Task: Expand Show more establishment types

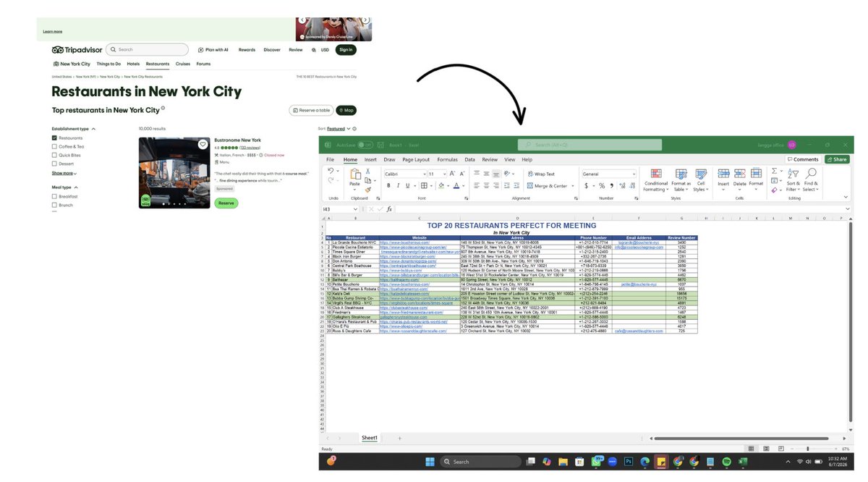Action: coord(64,173)
